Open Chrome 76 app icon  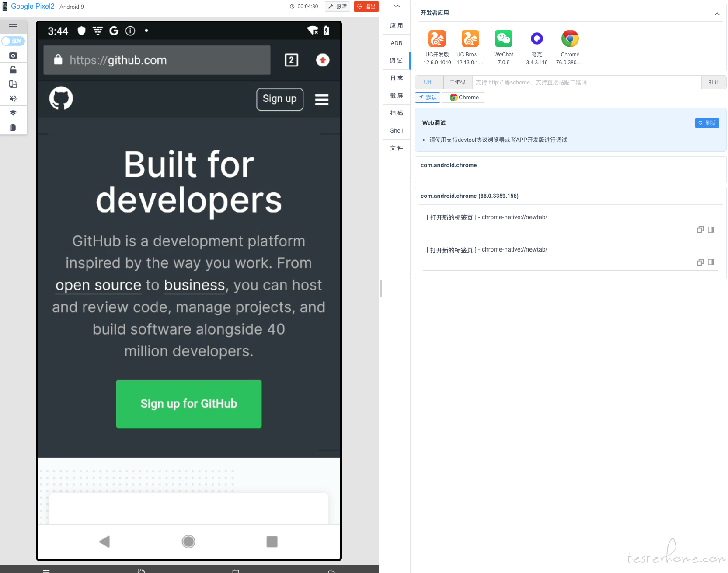570,38
